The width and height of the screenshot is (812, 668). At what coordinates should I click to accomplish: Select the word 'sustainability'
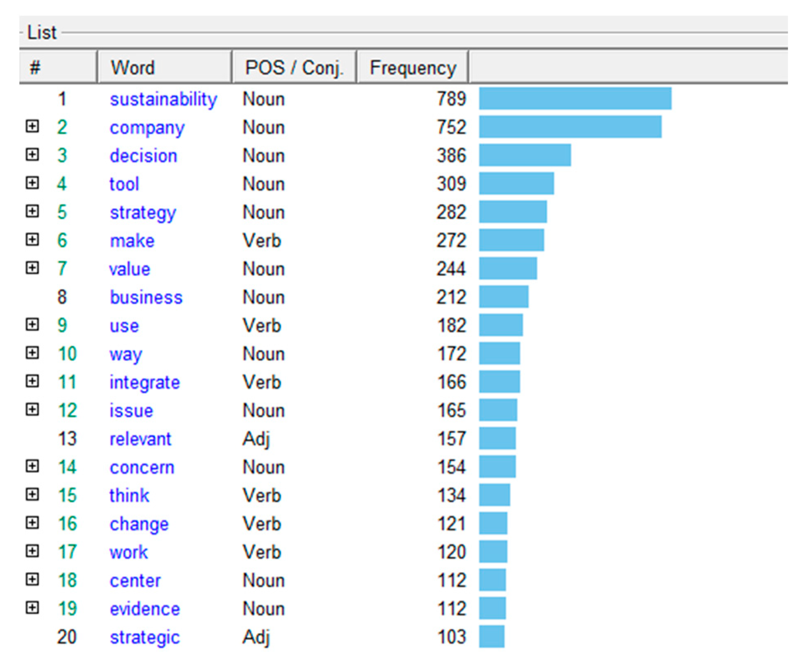click(x=163, y=99)
